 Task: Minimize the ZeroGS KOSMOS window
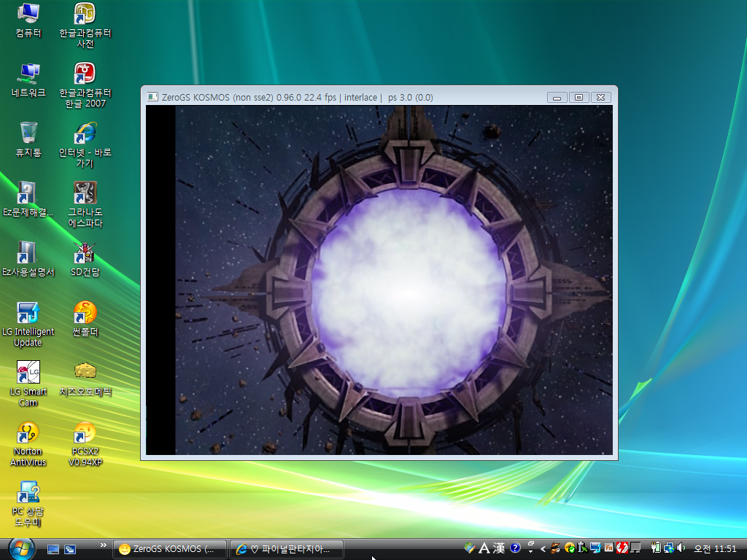(x=557, y=97)
